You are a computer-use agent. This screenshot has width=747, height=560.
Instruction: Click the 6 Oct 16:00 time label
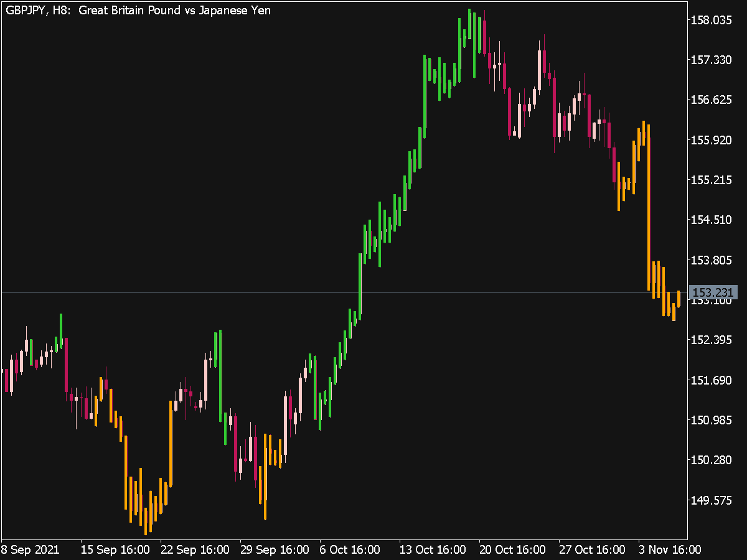pyautogui.click(x=349, y=549)
